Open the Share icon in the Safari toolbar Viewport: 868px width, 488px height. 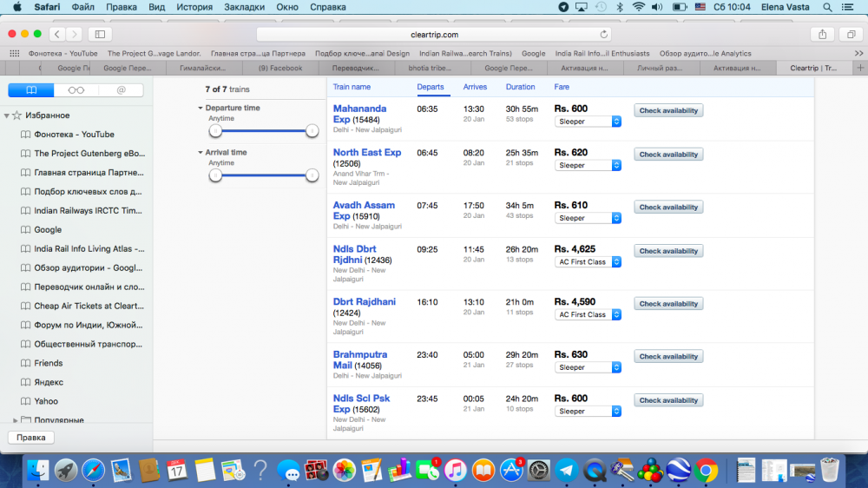821,34
